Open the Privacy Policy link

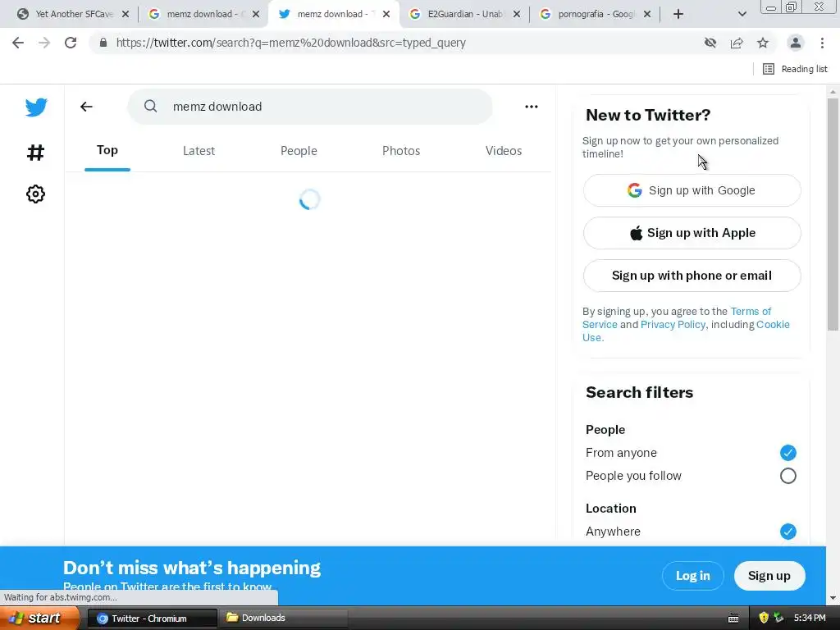click(x=673, y=325)
